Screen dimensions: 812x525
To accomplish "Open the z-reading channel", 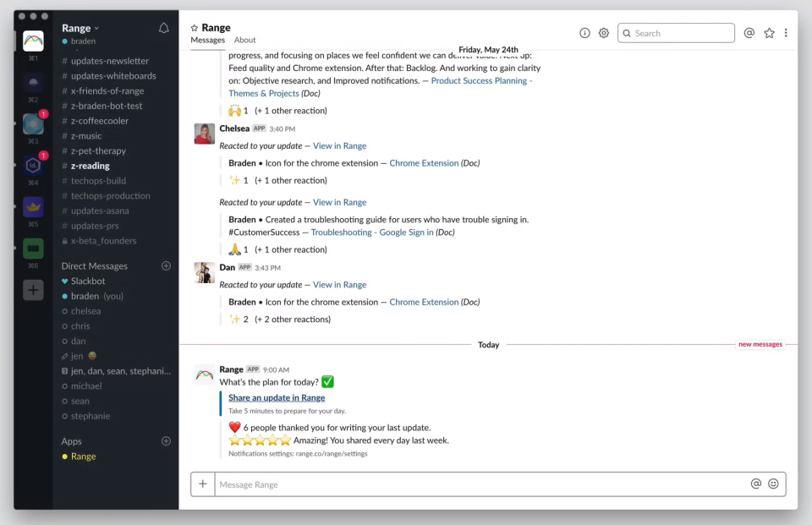I will coord(91,166).
